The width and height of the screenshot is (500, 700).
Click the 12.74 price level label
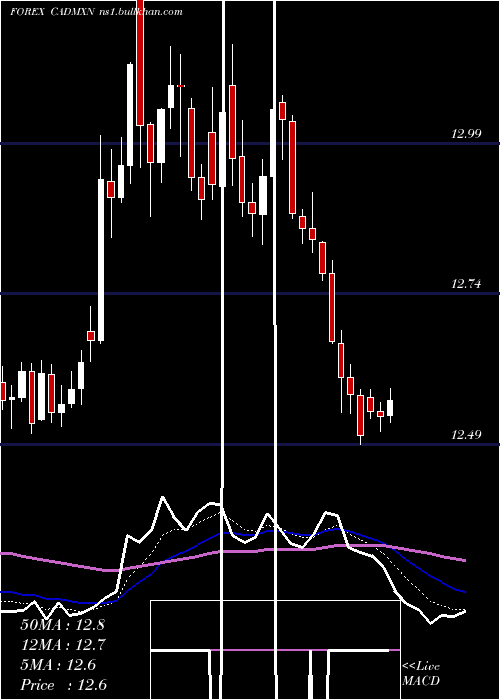[x=466, y=283]
